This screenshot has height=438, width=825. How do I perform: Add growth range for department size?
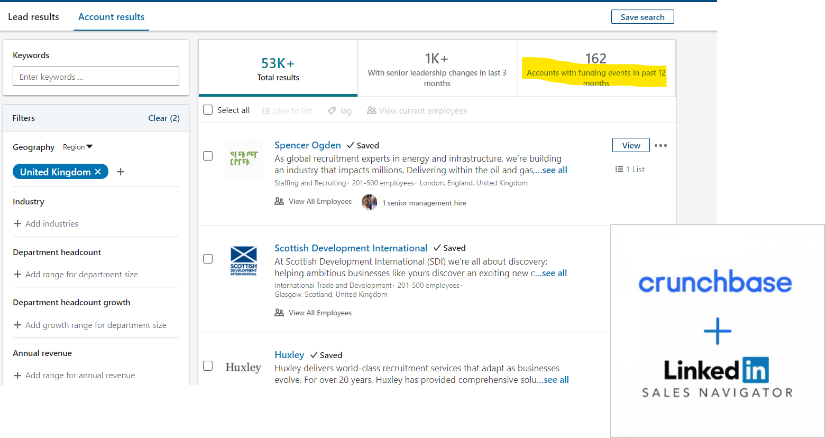click(90, 325)
